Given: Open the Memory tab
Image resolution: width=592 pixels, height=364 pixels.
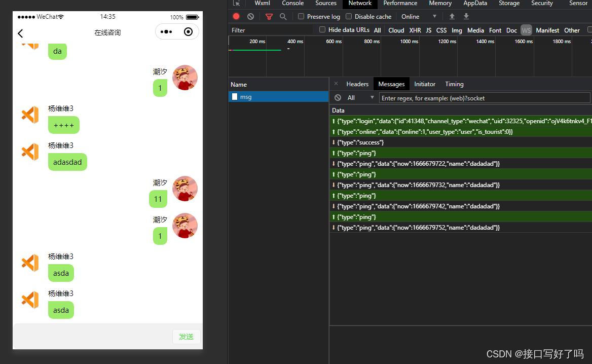Looking at the screenshot, I should pyautogui.click(x=440, y=3).
